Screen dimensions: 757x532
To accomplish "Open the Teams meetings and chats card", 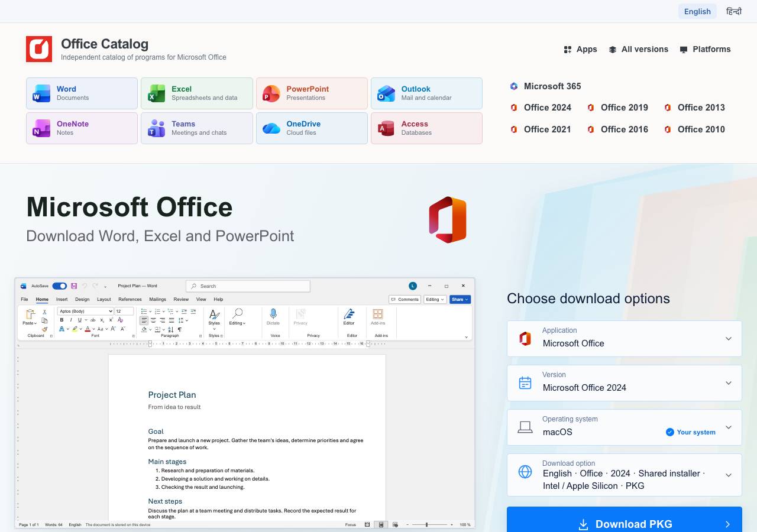I will click(197, 128).
